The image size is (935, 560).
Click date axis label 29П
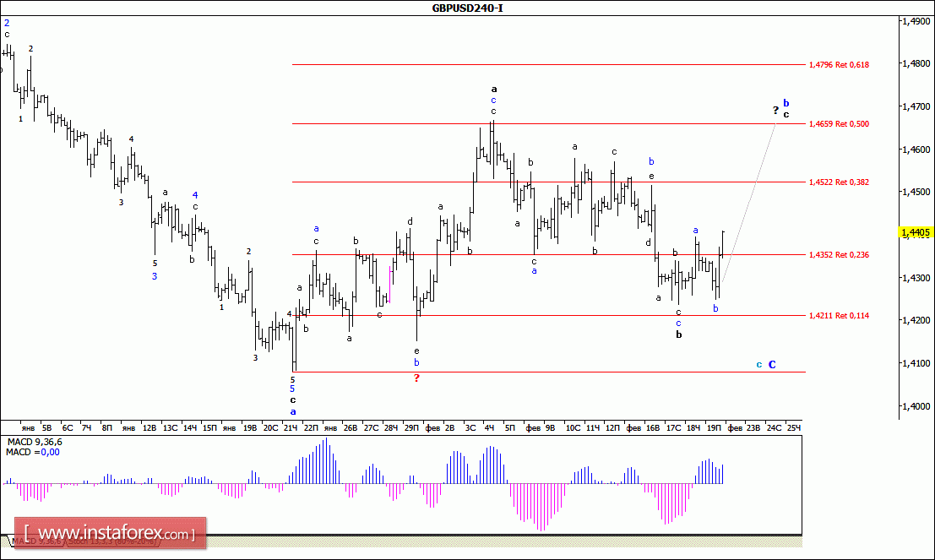[411, 427]
